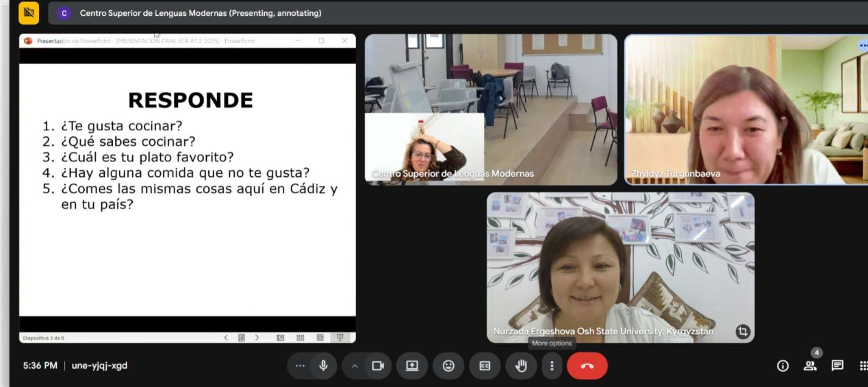This screenshot has width=868, height=387.
Task: Open audio settings three-dot menu
Action: tap(300, 366)
